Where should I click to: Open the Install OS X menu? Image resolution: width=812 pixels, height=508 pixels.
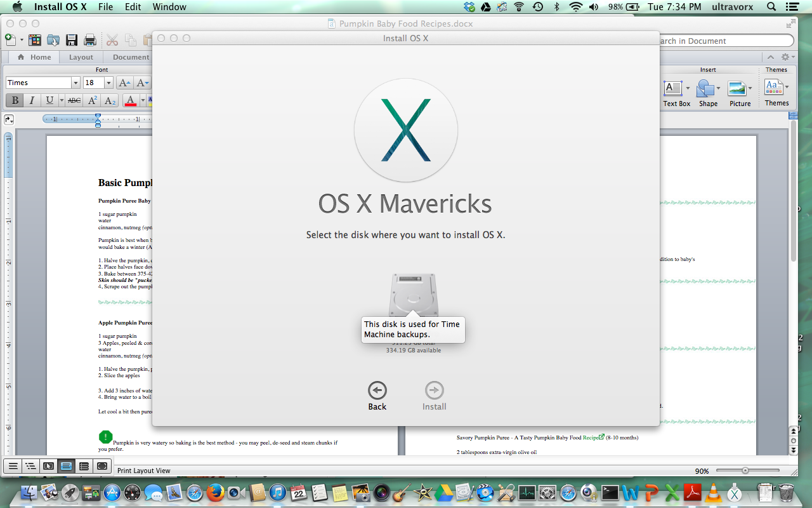60,7
